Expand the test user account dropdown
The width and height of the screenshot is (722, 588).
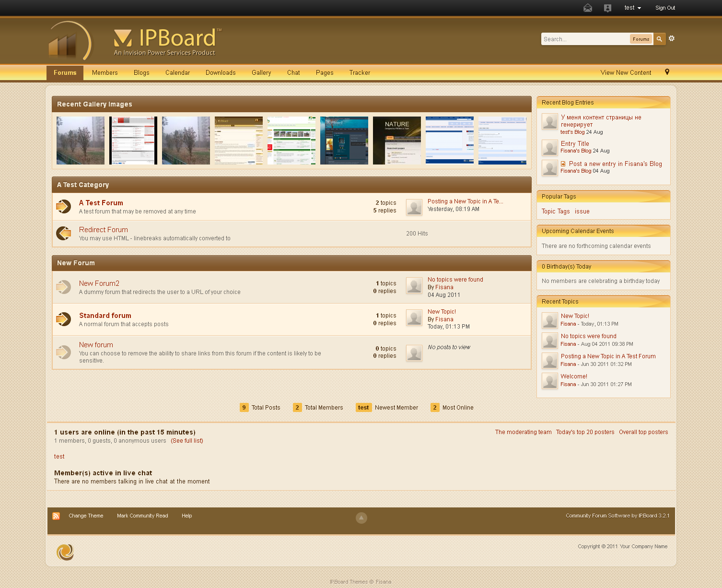[x=632, y=8]
